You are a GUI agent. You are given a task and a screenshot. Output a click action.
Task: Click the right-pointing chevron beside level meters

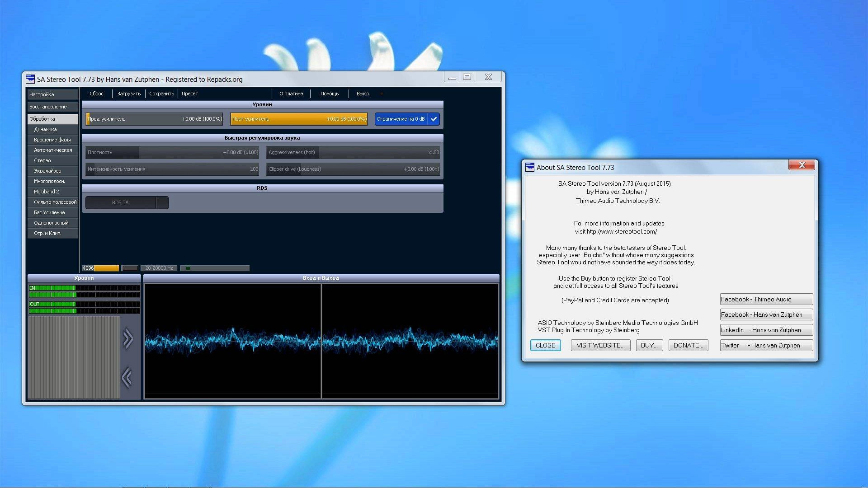point(128,338)
